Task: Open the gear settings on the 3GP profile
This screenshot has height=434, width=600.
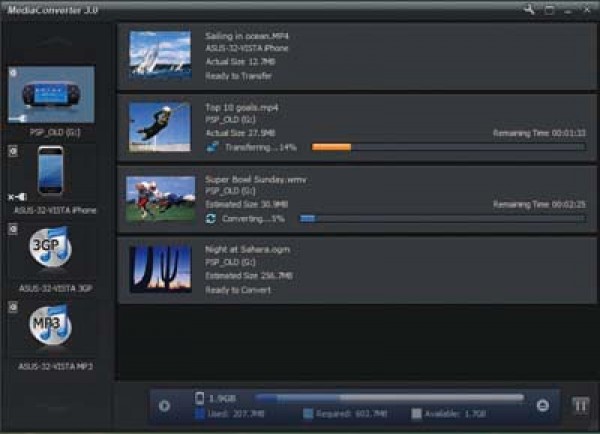Action: pyautogui.click(x=13, y=229)
